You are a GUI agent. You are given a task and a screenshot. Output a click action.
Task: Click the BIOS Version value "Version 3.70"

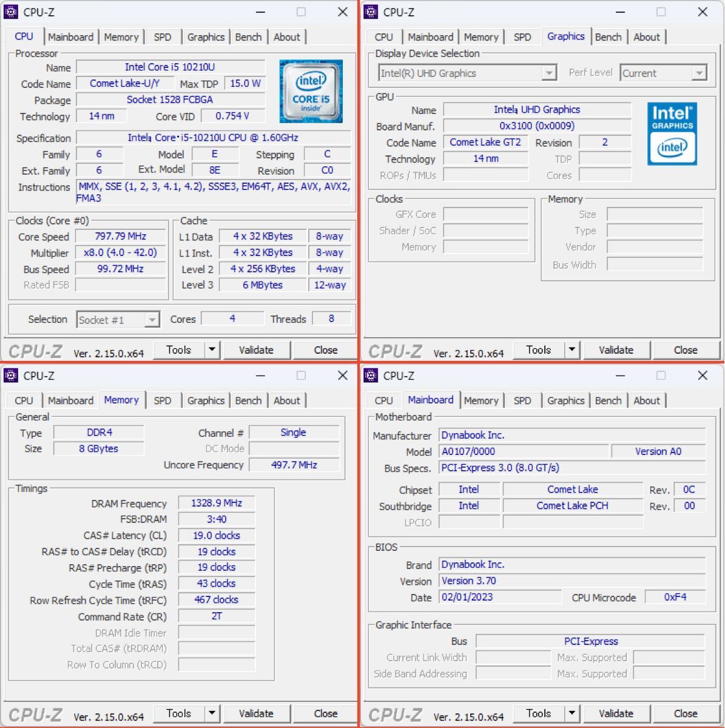click(572, 581)
